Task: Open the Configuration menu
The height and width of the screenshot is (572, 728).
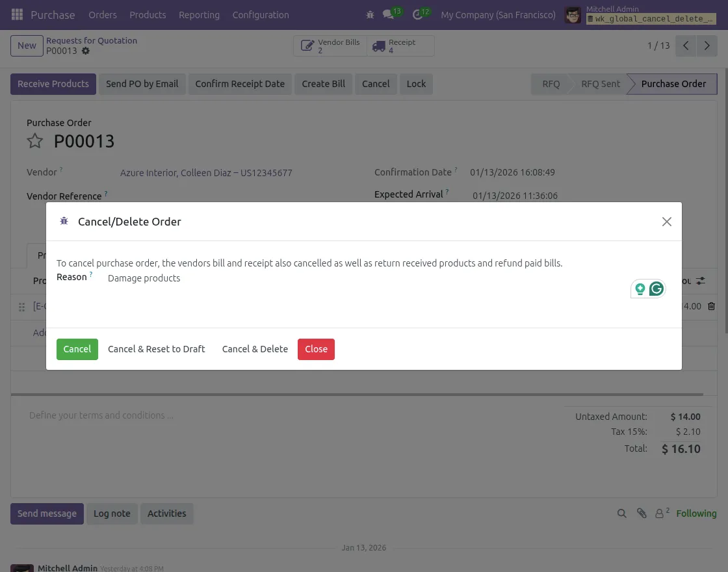Action: [x=261, y=14]
